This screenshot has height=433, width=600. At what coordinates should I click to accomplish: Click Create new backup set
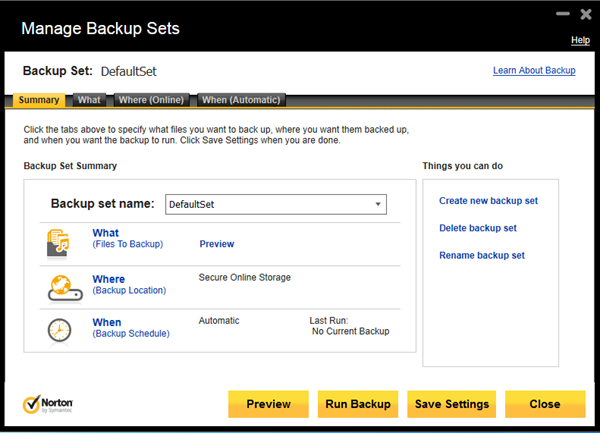pyautogui.click(x=488, y=201)
